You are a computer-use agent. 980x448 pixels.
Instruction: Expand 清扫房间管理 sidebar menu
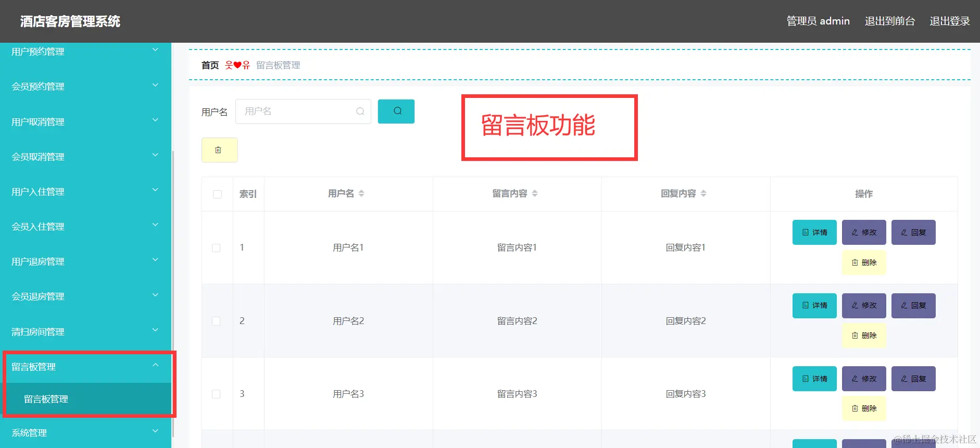[x=85, y=331]
